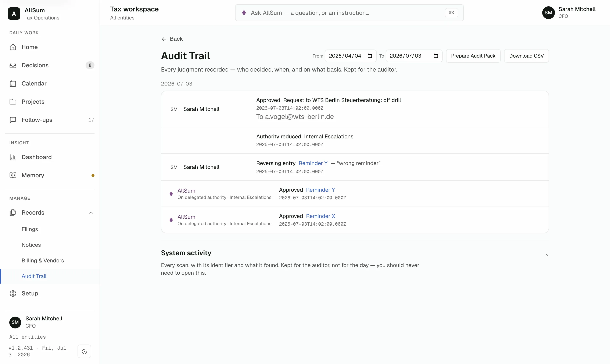610x364 pixels.
Task: Click SM avatar in Reversing entry row
Action: 174,167
